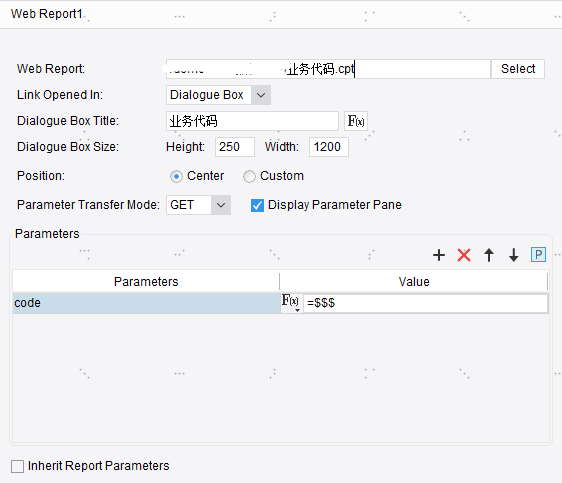Move parameter up with up arrow

click(x=489, y=255)
